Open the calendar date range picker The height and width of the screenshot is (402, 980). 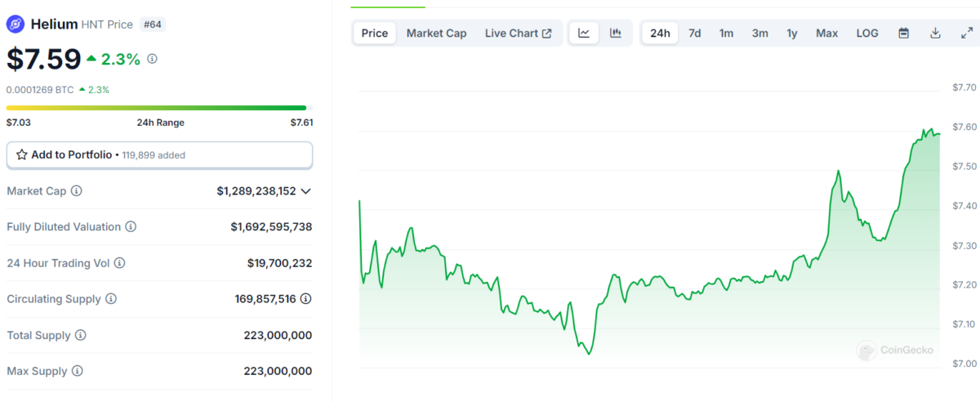click(x=904, y=33)
